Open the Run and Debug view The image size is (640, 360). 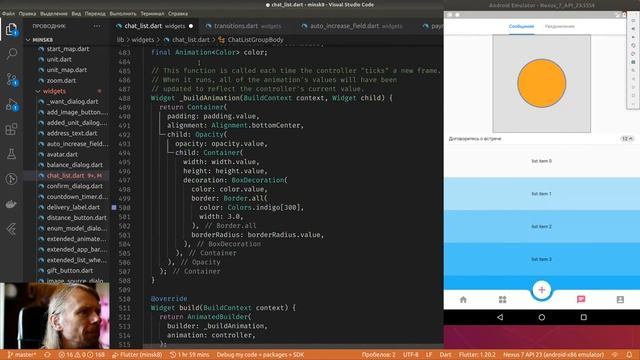point(11,104)
